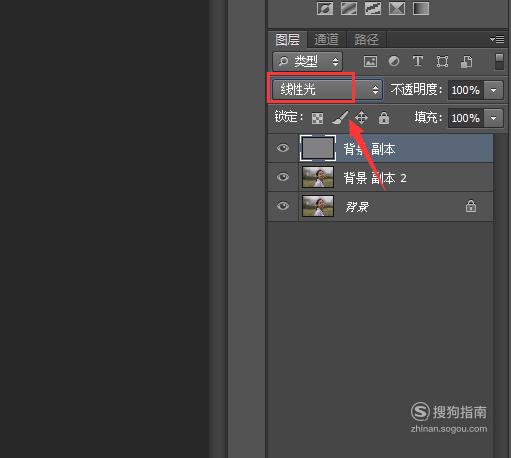Open the 不透明度 slider arrow
This screenshot has width=511, height=458.
pos(493,90)
